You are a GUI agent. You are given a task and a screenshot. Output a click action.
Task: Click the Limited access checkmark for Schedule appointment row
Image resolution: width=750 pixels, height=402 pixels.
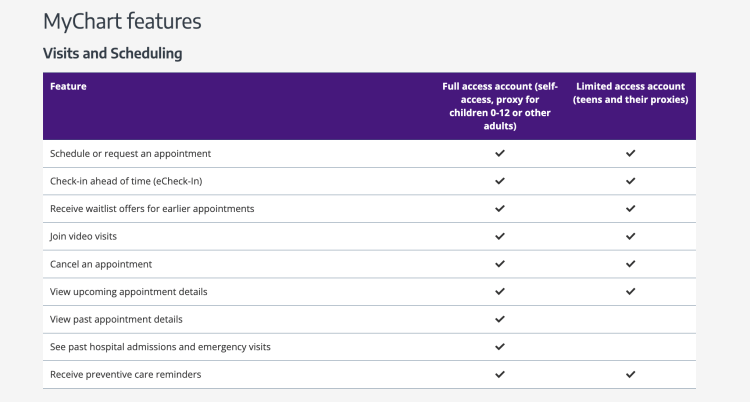630,154
